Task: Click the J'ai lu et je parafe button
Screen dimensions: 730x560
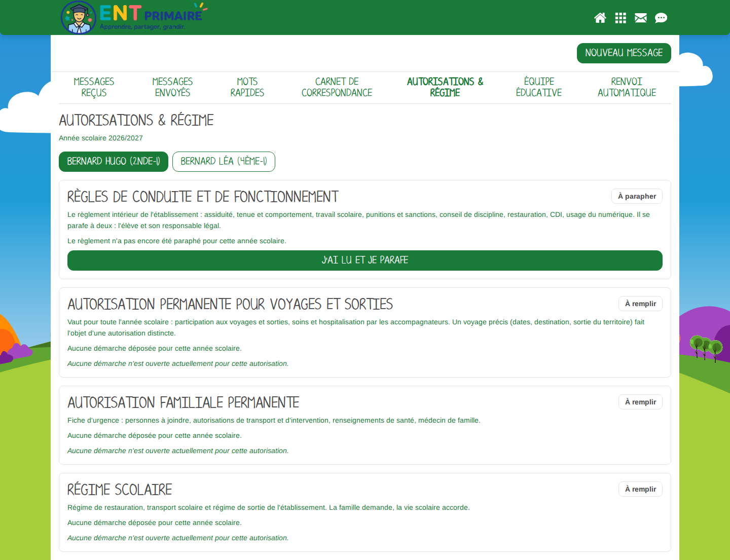Action: [365, 260]
